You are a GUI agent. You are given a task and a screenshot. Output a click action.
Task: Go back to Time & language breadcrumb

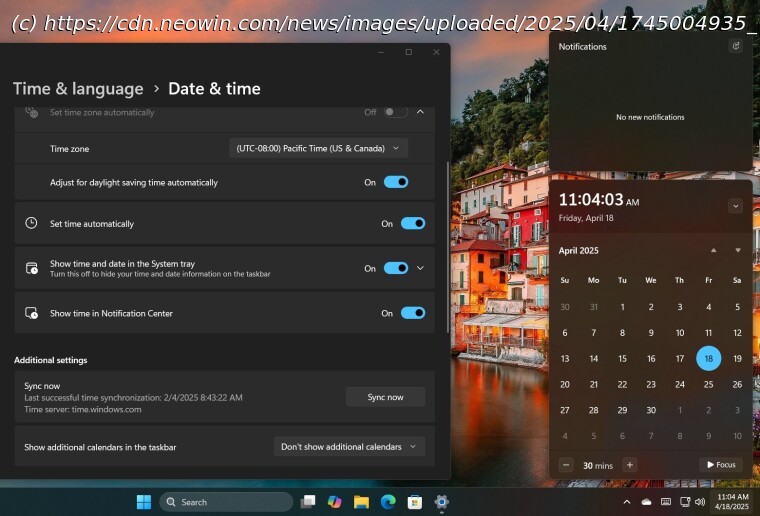(77, 89)
